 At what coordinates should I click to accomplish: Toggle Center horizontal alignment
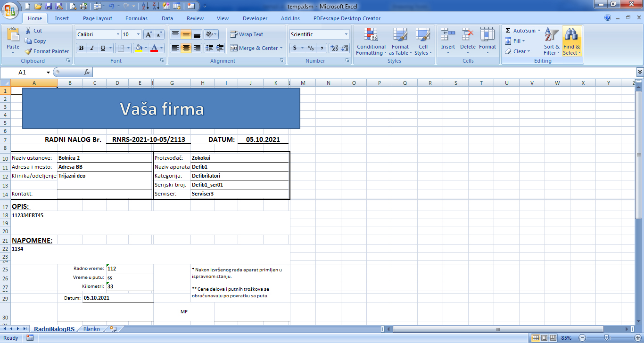(186, 48)
